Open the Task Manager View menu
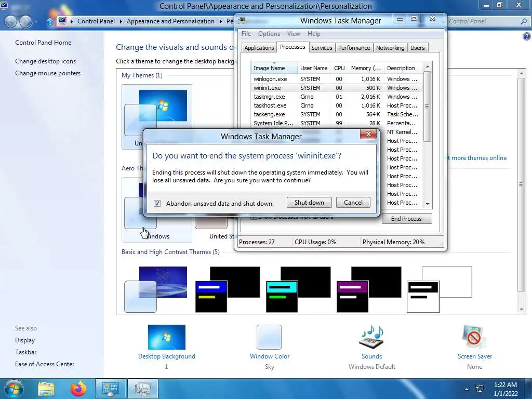Screen dimensions: 532x399 294,34
